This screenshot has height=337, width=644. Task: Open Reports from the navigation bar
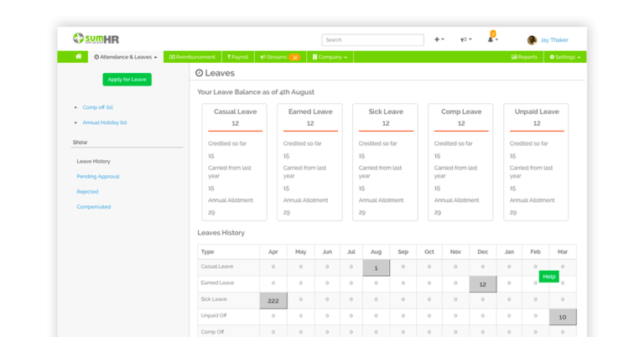[524, 57]
